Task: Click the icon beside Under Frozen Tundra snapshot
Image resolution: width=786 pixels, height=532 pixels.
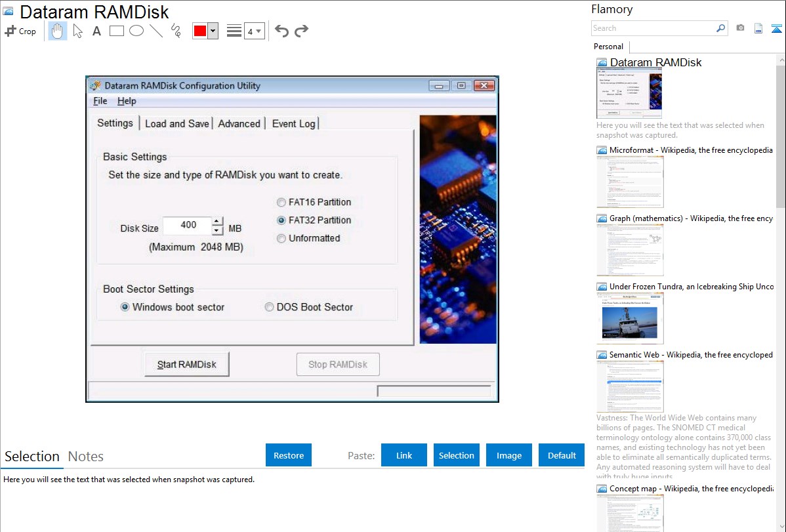Action: [602, 287]
